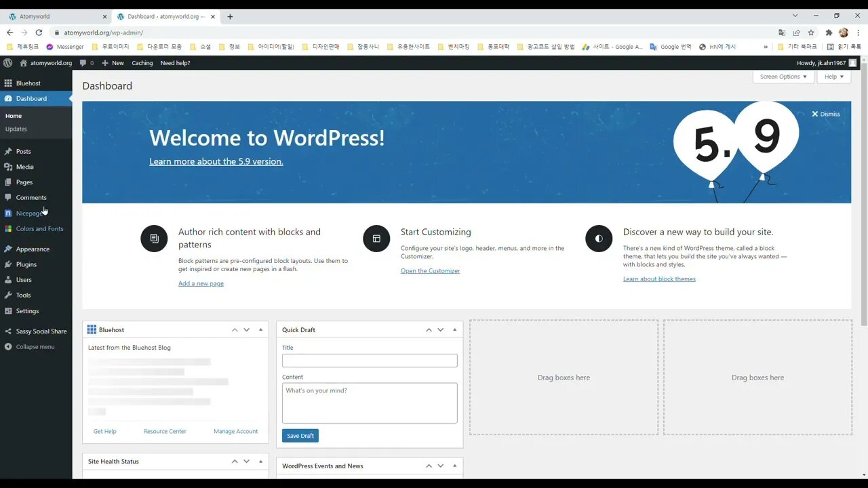Open the Posts menu
Viewport: 868px width, 488px height.
click(x=36, y=151)
